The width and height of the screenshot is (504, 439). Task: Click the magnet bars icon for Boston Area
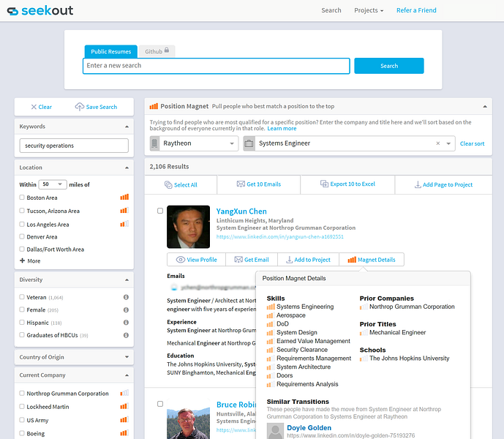click(124, 197)
